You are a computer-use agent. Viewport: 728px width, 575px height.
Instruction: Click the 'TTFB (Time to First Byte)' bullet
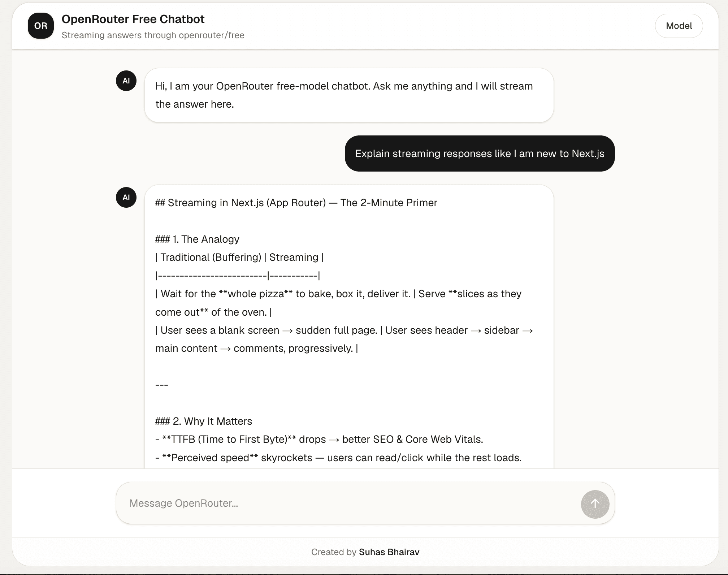coord(319,439)
